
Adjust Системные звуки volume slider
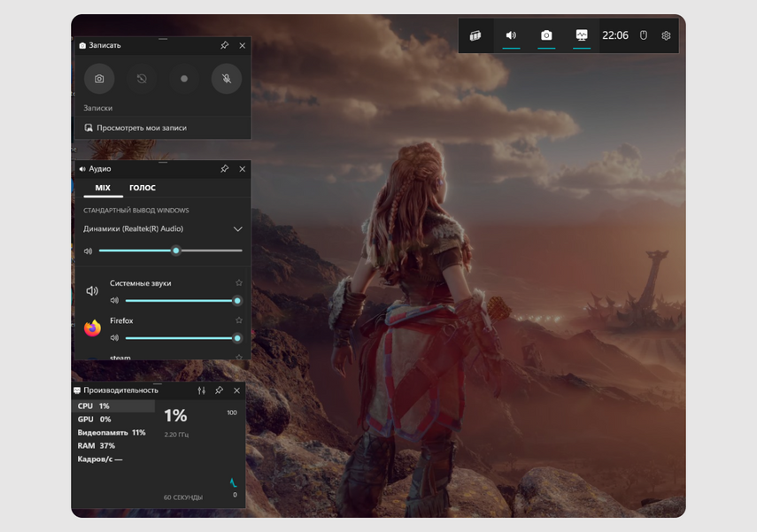pyautogui.click(x=183, y=301)
